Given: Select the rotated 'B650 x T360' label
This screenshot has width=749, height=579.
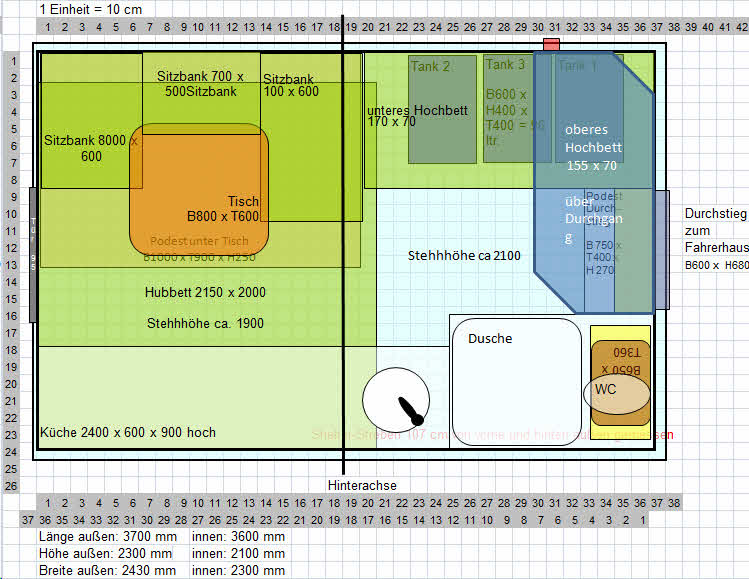Looking at the screenshot, I should [621, 361].
